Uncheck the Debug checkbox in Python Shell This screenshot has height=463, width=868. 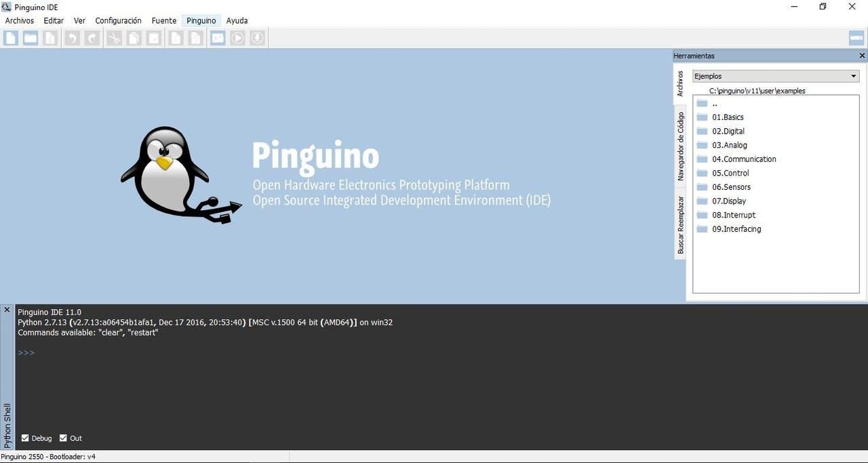coord(25,438)
